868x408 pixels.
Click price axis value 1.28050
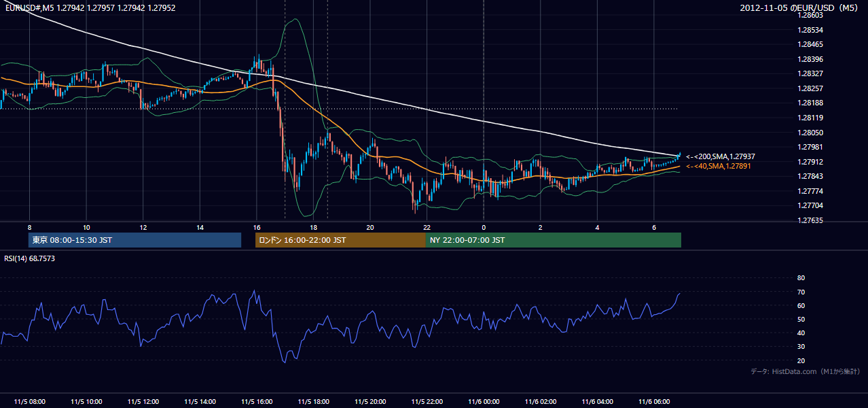(x=810, y=133)
